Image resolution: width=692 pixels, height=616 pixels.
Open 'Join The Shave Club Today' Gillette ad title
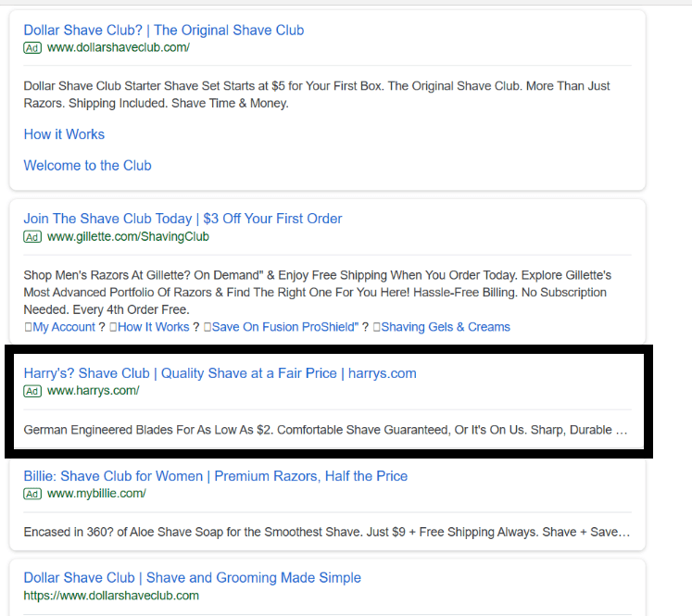pyautogui.click(x=182, y=219)
